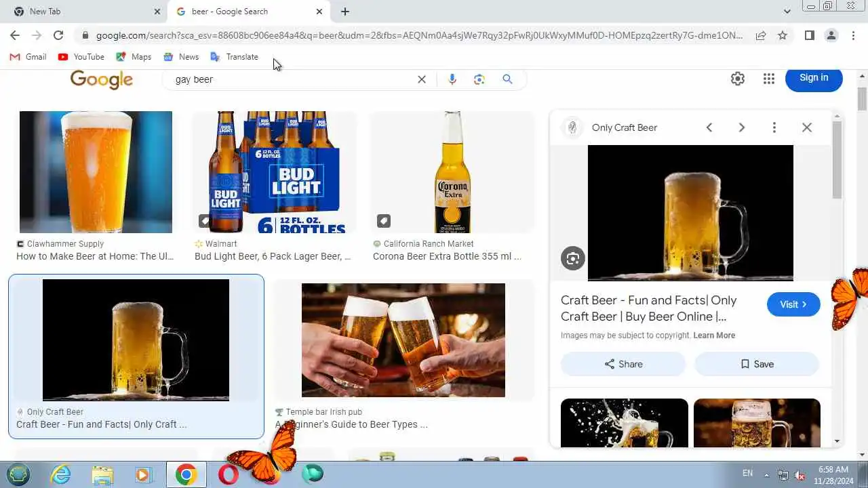Click the Only Craft Beer mug thumbnail in results

pos(136,340)
